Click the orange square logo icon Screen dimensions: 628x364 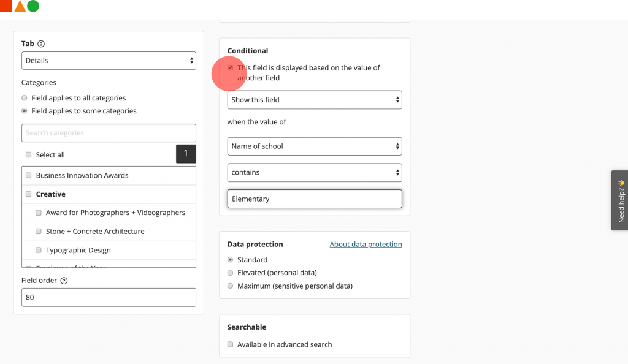[6, 6]
